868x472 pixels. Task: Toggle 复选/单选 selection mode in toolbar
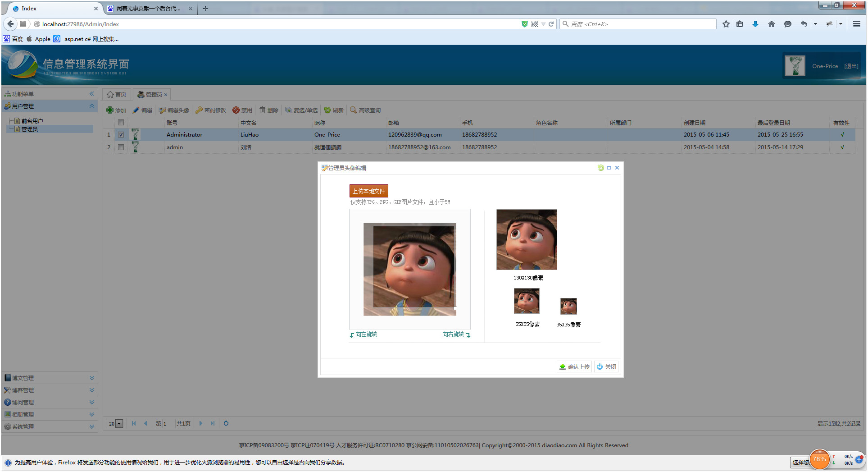click(301, 110)
